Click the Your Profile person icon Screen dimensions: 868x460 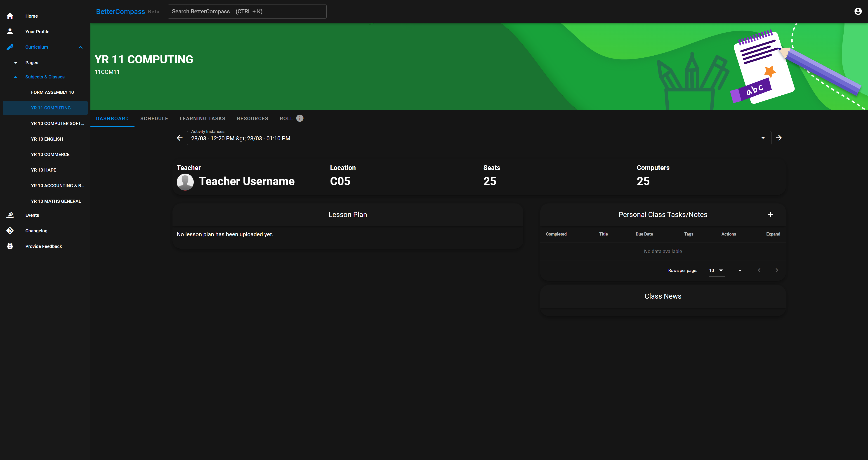(x=10, y=31)
